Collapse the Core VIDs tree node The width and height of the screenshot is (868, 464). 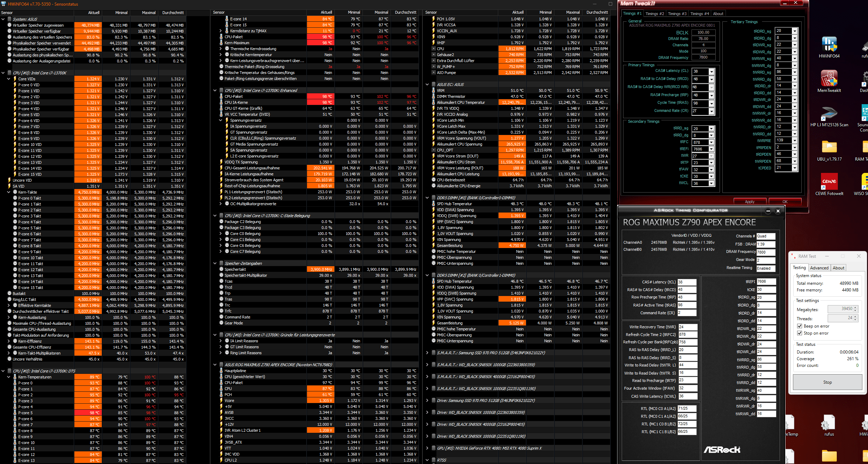tap(9, 79)
